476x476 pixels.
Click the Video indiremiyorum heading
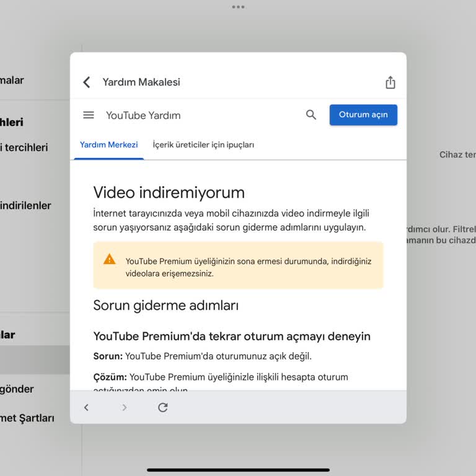pyautogui.click(x=169, y=193)
